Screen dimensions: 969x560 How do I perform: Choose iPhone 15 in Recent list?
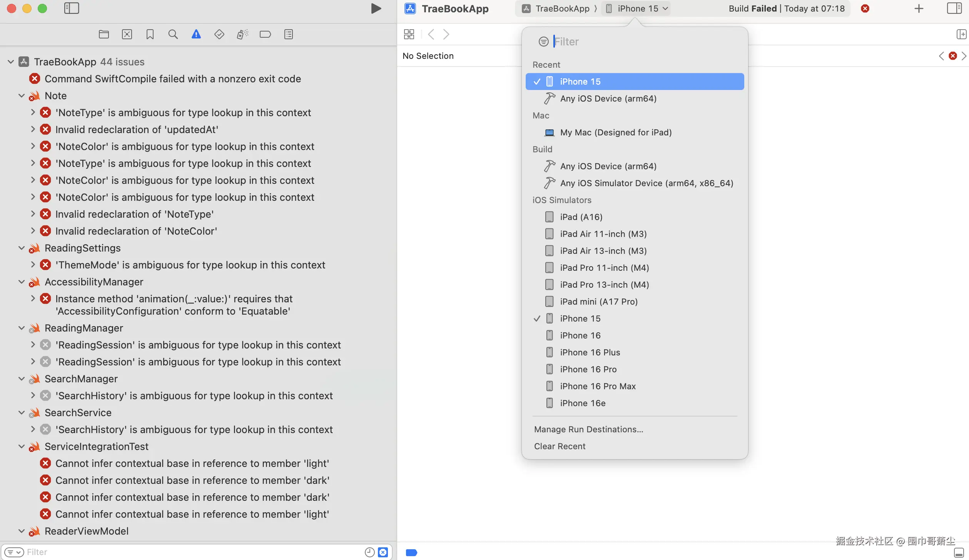(635, 82)
